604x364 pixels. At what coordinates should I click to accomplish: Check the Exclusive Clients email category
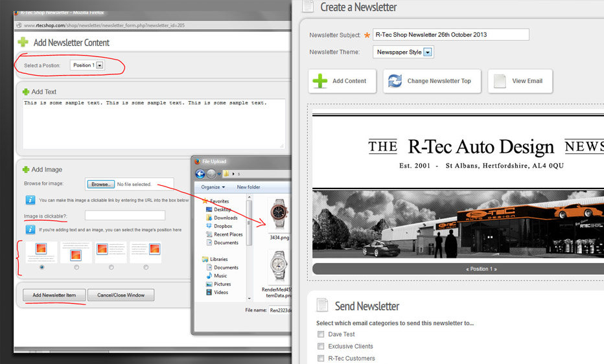(x=321, y=346)
